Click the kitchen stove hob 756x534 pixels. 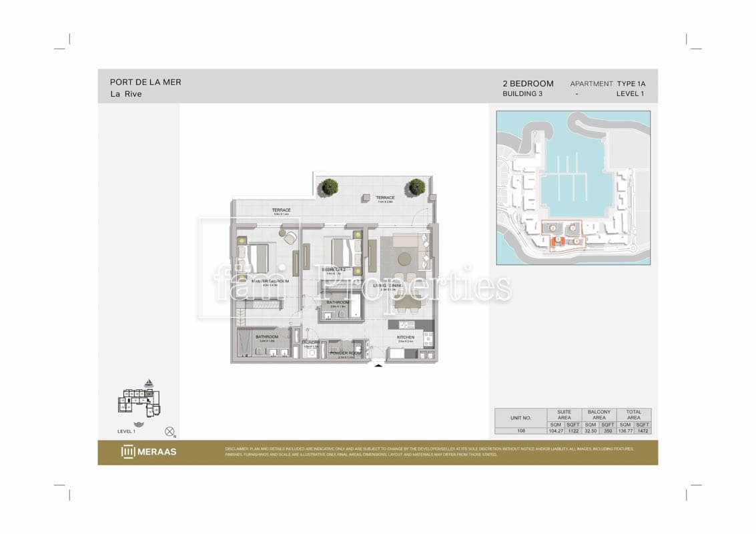[428, 339]
